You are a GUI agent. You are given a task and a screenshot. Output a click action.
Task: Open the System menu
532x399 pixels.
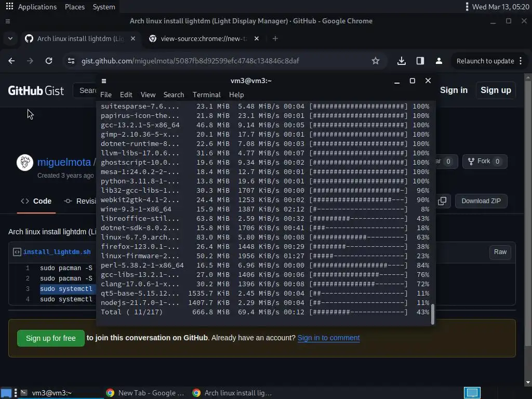tap(104, 7)
